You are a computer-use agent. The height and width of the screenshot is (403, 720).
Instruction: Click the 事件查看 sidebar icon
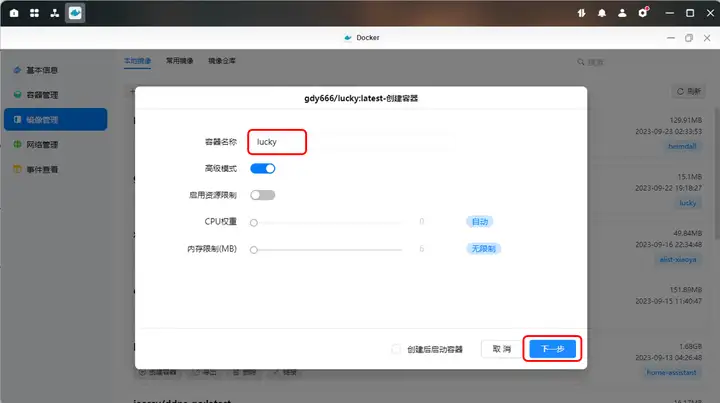(x=17, y=169)
